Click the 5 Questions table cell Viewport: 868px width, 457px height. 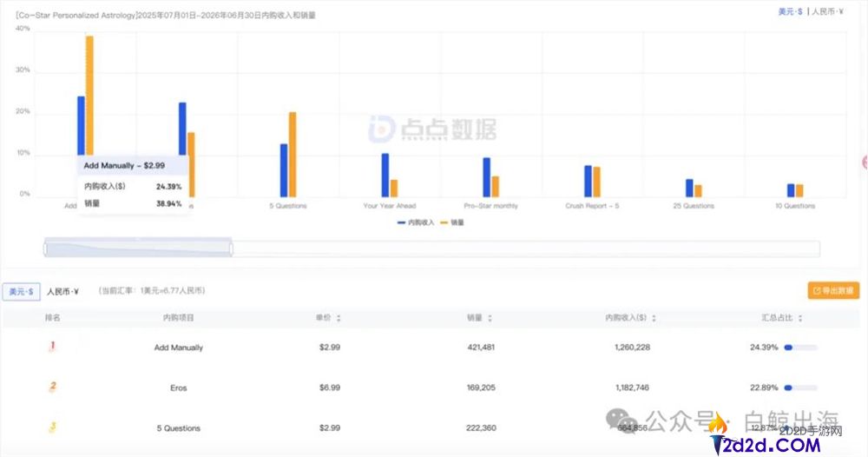(178, 428)
